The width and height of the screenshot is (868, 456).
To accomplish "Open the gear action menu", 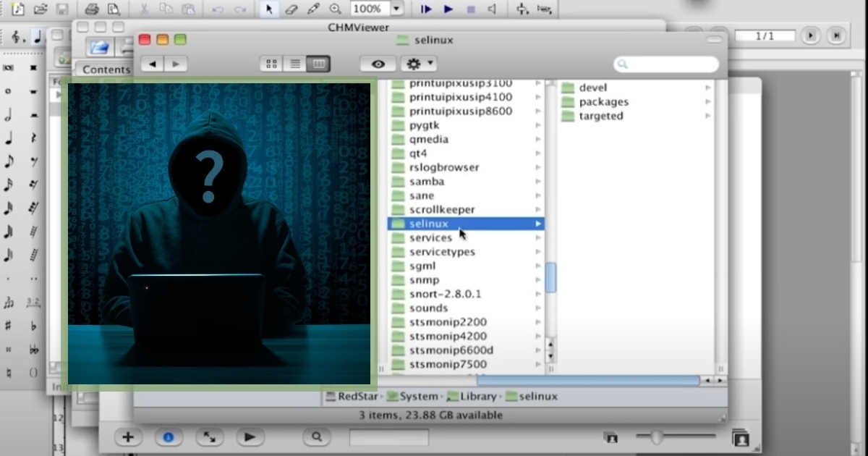I will tap(418, 64).
